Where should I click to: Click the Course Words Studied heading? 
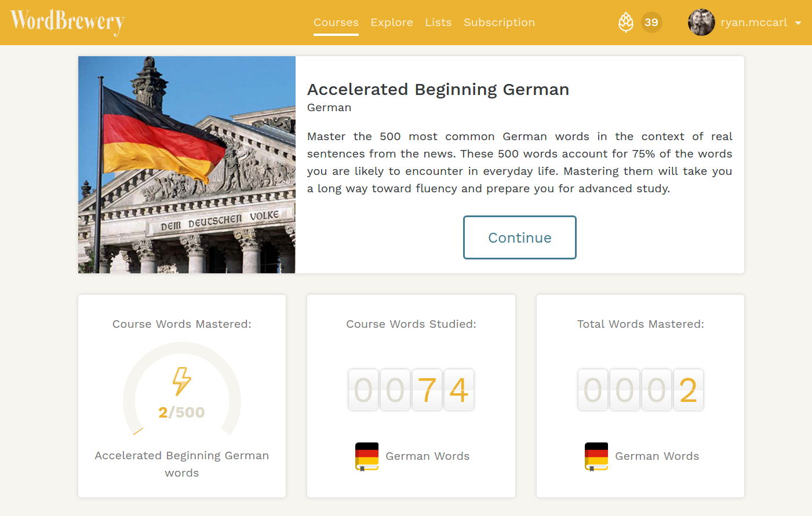coord(411,324)
